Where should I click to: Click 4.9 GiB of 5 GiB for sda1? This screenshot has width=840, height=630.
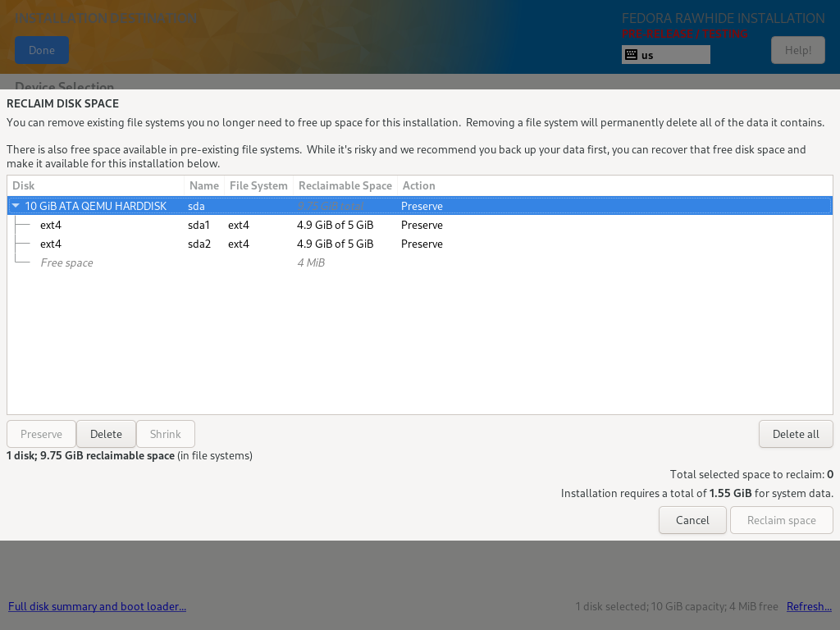click(335, 225)
